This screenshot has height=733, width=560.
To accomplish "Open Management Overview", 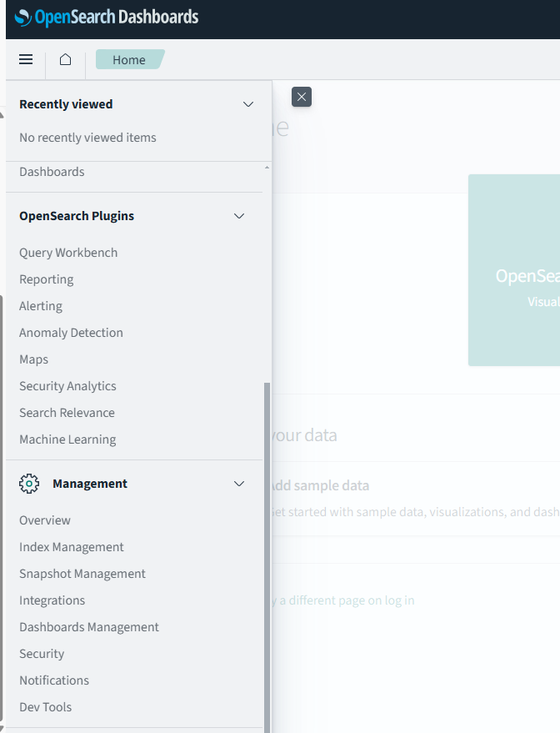I will coord(45,520).
